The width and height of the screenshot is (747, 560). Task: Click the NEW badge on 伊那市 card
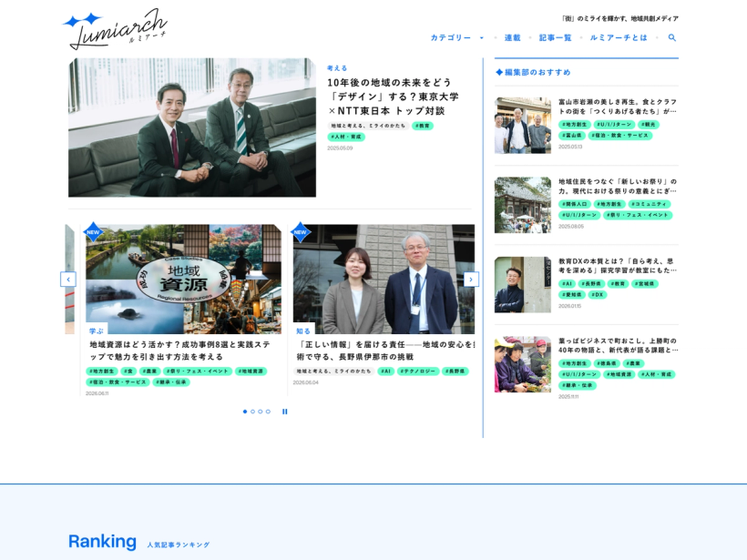pyautogui.click(x=300, y=232)
